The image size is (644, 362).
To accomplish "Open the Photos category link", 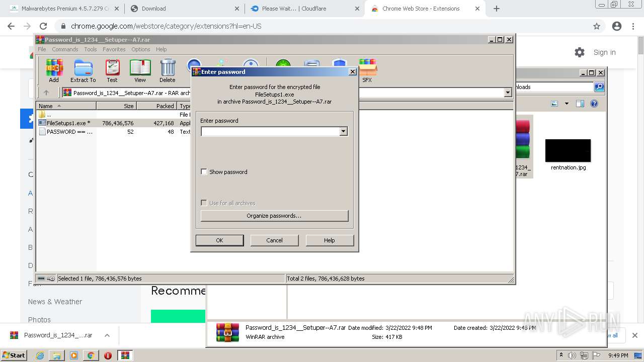I will (39, 320).
